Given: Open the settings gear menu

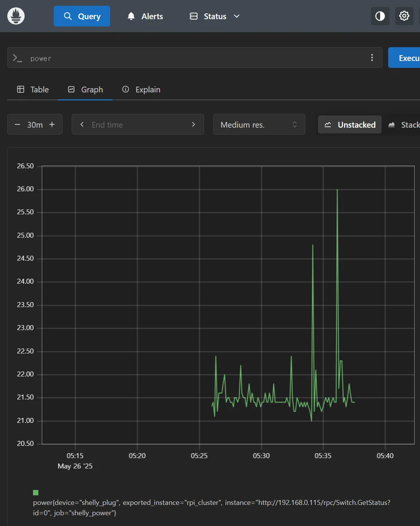Looking at the screenshot, I should pos(404,16).
